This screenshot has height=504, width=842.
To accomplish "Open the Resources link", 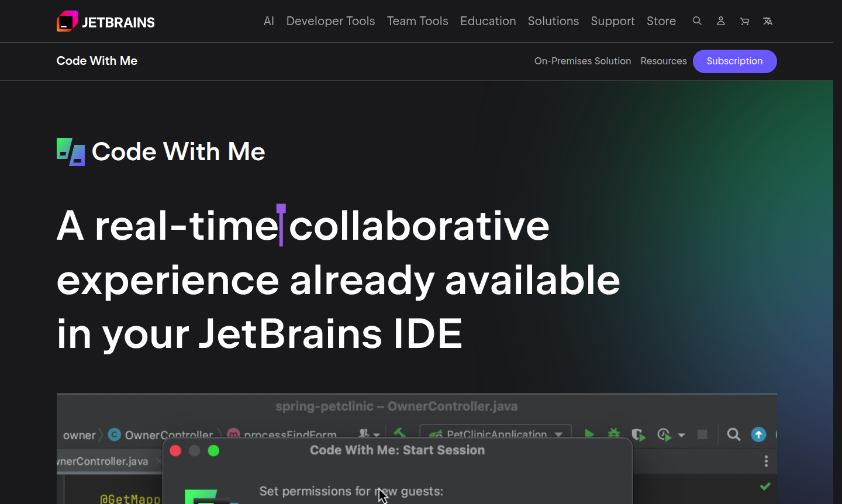I will [663, 61].
